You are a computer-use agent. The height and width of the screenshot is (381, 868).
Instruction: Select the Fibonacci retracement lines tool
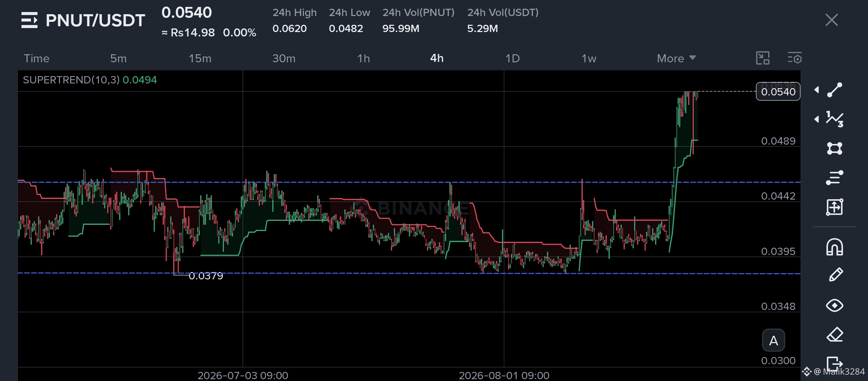pyautogui.click(x=835, y=178)
